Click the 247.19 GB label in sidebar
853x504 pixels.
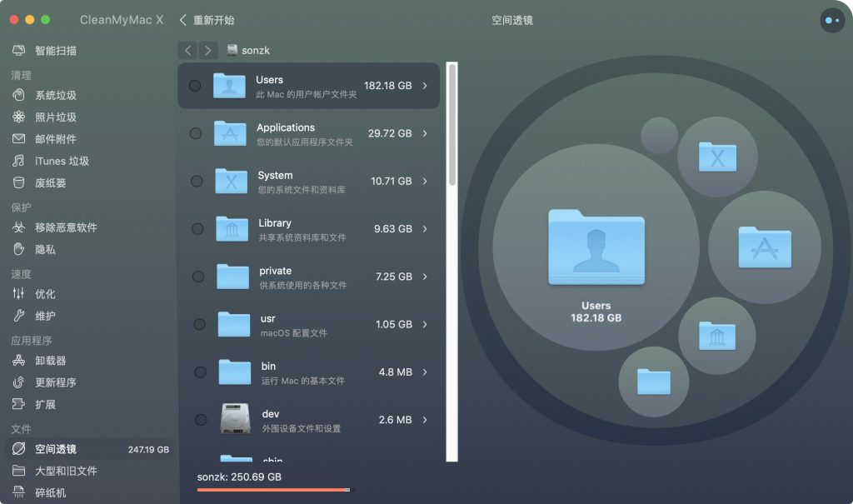148,450
